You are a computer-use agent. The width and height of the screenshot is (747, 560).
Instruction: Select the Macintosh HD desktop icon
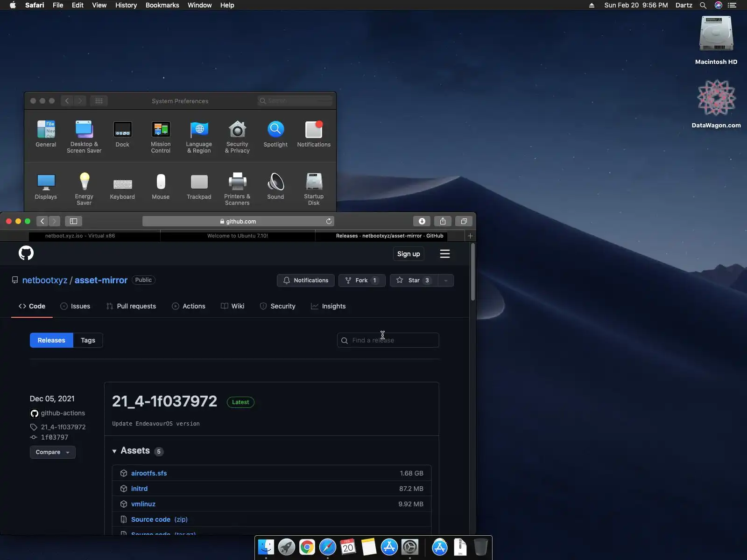click(716, 40)
